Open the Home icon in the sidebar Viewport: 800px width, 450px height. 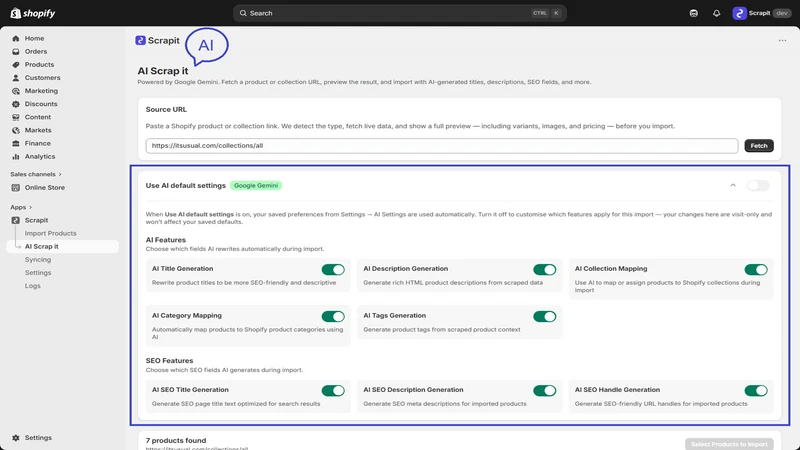[x=16, y=38]
